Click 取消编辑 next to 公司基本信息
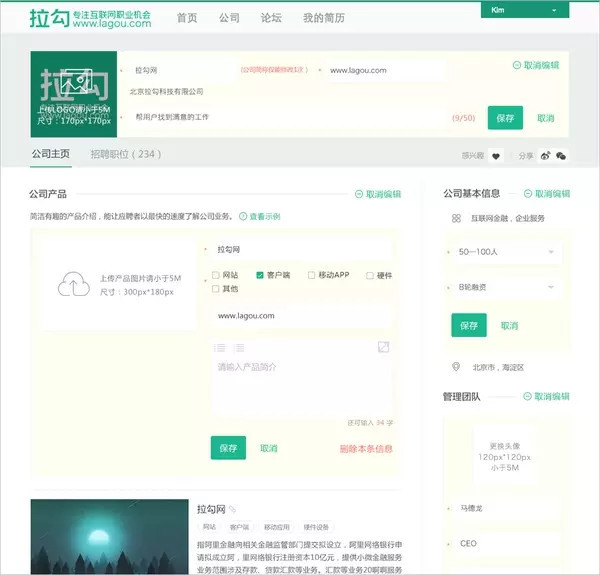Image resolution: width=600 pixels, height=575 pixels. point(547,194)
